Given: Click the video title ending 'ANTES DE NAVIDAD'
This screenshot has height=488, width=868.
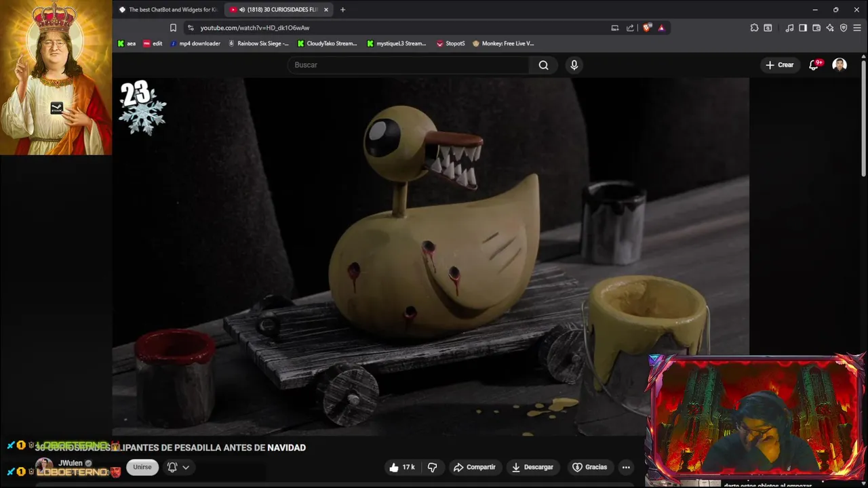Looking at the screenshot, I should [x=171, y=447].
